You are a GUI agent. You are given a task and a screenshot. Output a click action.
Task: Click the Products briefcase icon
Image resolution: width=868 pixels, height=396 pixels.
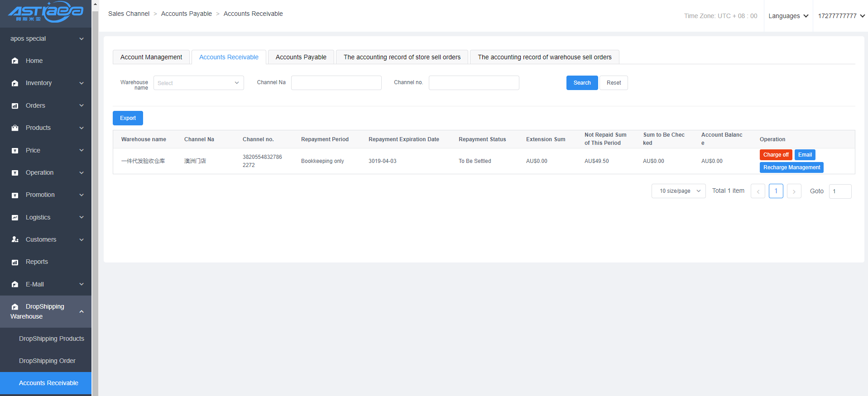coord(15,128)
